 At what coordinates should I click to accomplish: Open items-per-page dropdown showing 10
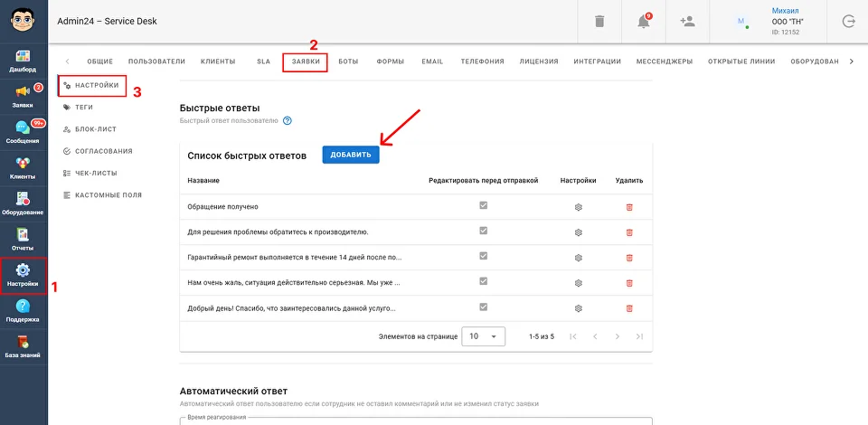click(483, 336)
